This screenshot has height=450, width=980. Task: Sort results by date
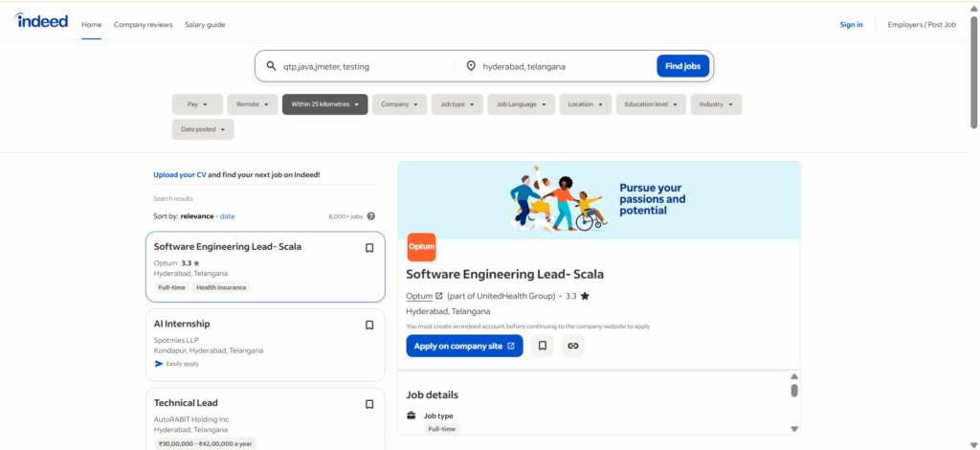(228, 216)
